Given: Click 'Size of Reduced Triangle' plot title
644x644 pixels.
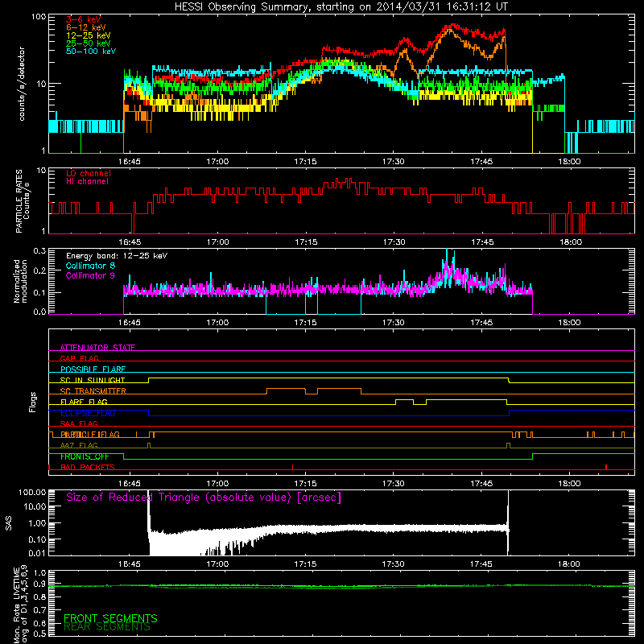Looking at the screenshot, I should tap(204, 497).
